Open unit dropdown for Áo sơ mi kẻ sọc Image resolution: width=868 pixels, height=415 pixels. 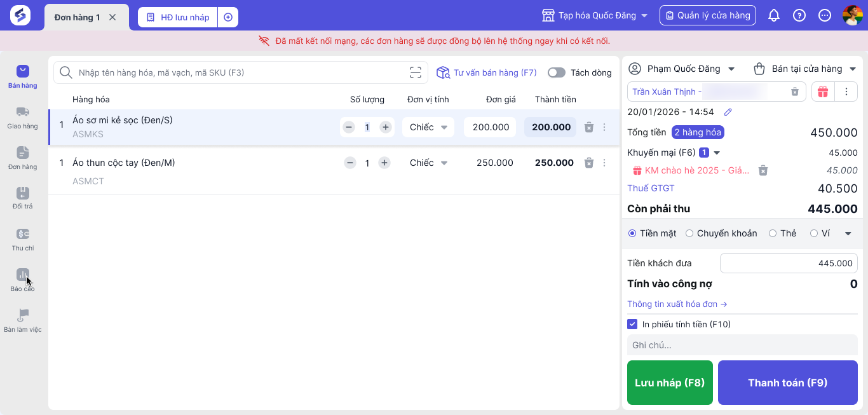tap(428, 127)
